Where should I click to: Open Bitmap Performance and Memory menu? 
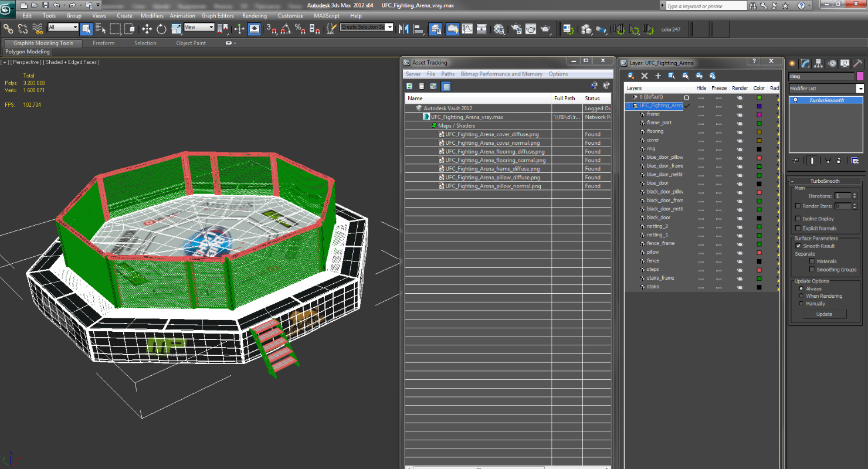[x=501, y=74]
